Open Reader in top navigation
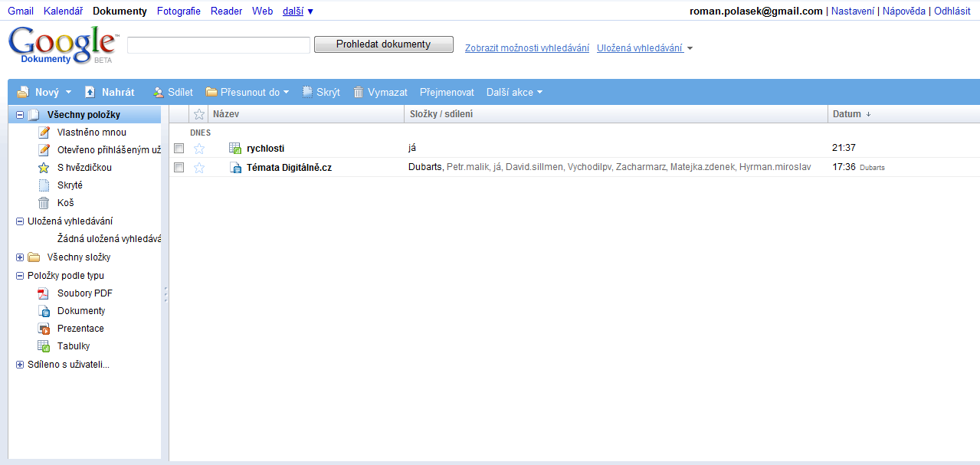Image resolution: width=980 pixels, height=465 pixels. point(226,11)
